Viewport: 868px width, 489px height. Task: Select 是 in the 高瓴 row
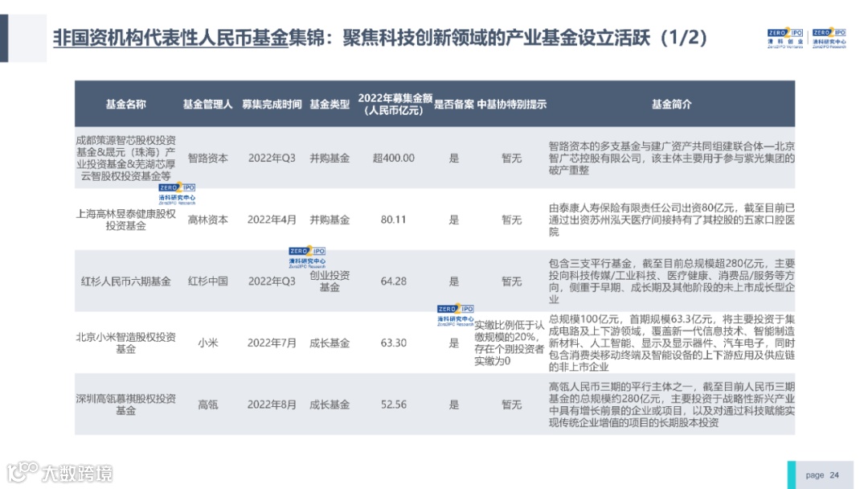[x=454, y=405]
